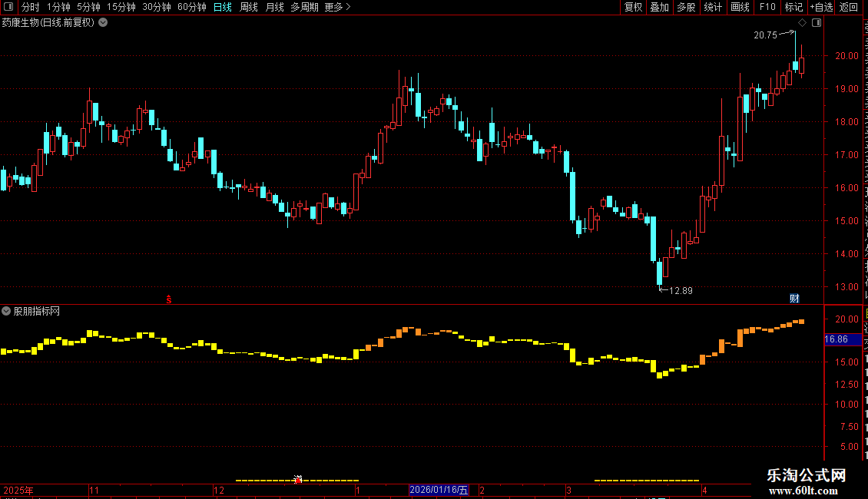This screenshot has height=499, width=868.
Task: Click the diamond icon in chart corner
Action: pyautogui.click(x=802, y=23)
